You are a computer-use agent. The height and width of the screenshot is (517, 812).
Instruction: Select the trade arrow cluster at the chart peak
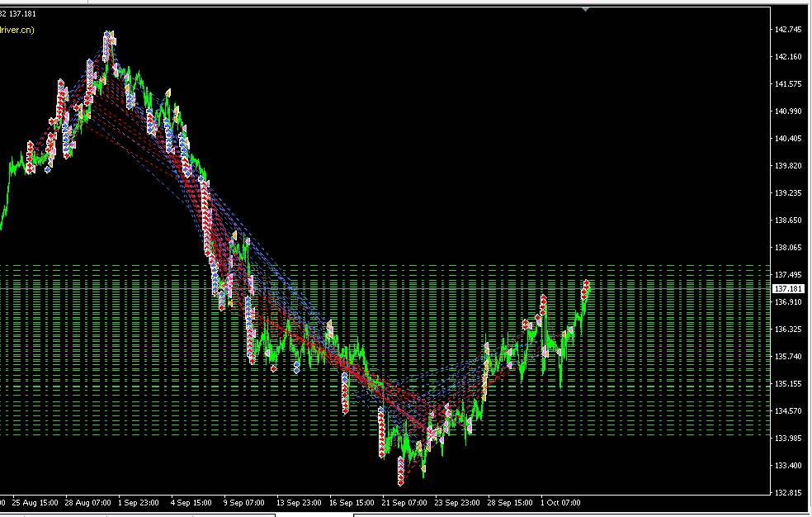[x=109, y=45]
